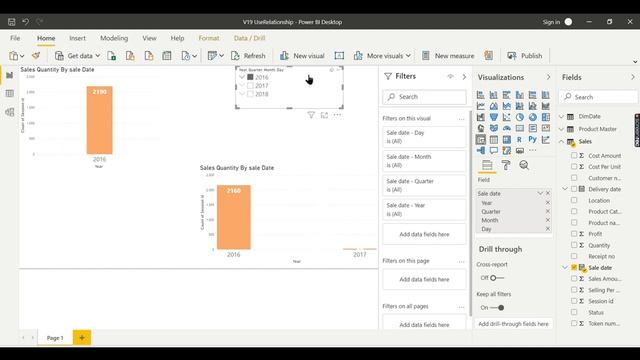The image size is (640, 360).
Task: Click the Enter data table icon
Action: click(167, 56)
